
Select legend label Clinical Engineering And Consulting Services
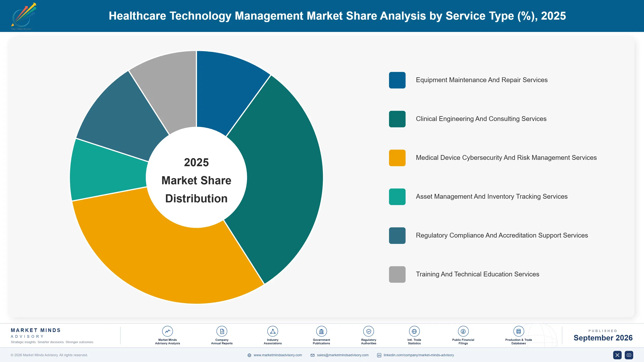click(x=481, y=119)
